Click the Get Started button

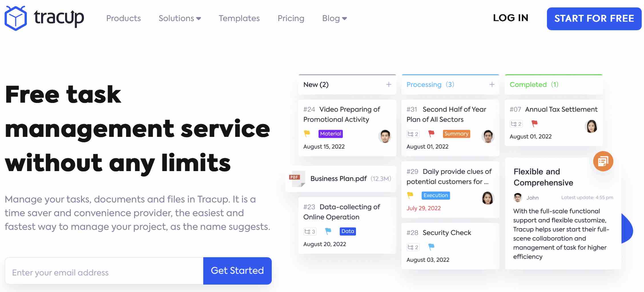coord(237,271)
